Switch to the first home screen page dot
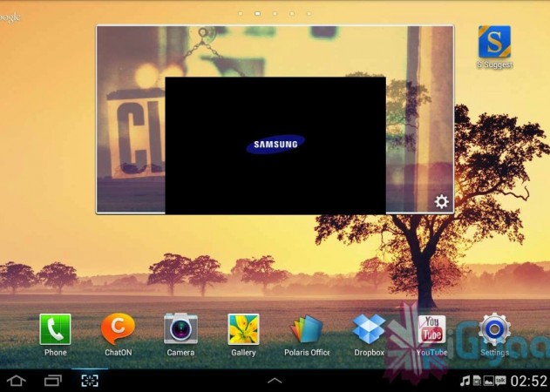The image size is (550, 392). tap(241, 14)
